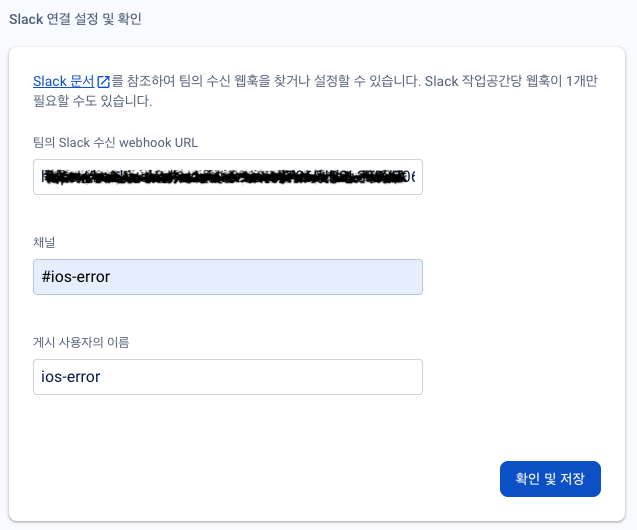Click the 채널 field containing #ios-error

coord(228,277)
